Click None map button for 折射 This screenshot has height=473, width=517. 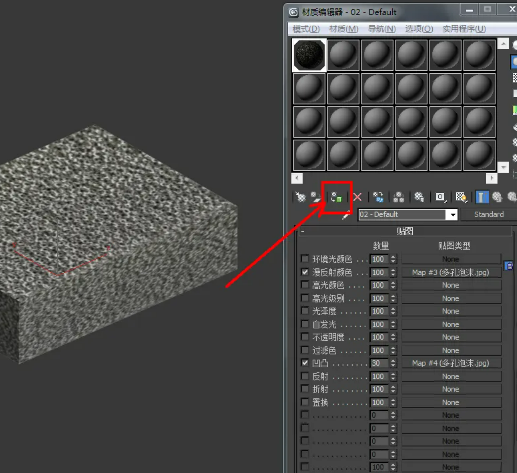451,389
